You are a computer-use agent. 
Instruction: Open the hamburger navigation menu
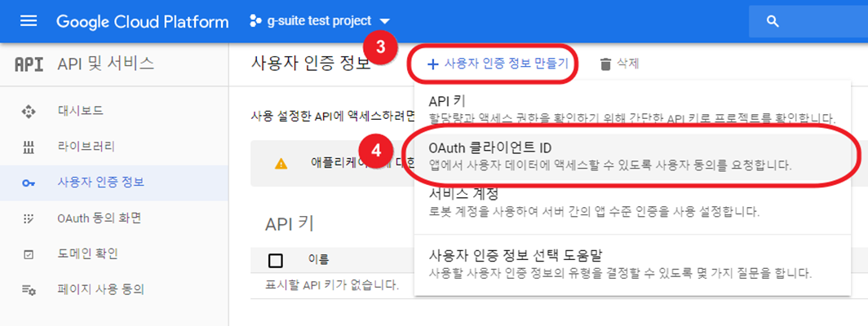(x=29, y=21)
